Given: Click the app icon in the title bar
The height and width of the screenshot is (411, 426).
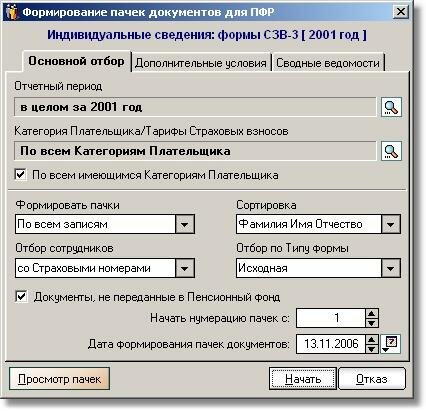Looking at the screenshot, I should point(11,12).
